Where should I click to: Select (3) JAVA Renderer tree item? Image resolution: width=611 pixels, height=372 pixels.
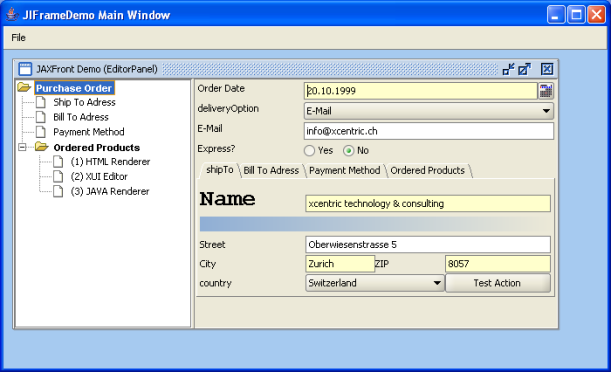point(110,191)
